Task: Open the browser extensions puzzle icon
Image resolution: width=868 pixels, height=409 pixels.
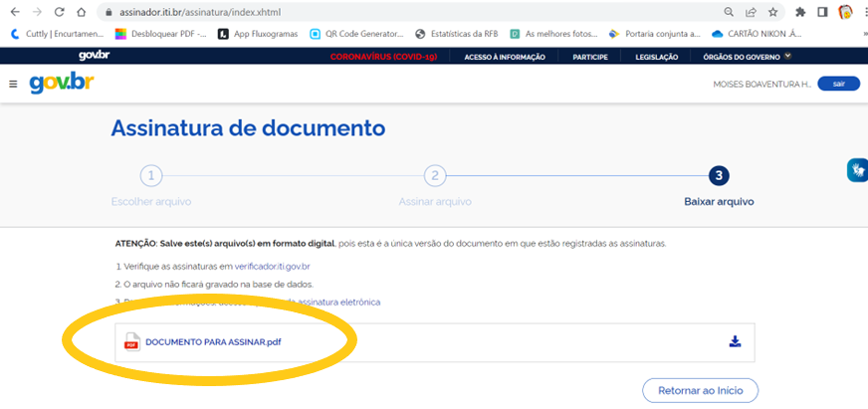Action: pos(800,12)
